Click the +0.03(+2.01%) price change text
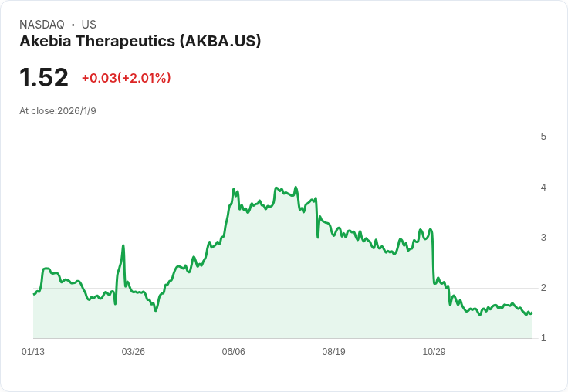Screen dimensions: 568x392 [126, 78]
